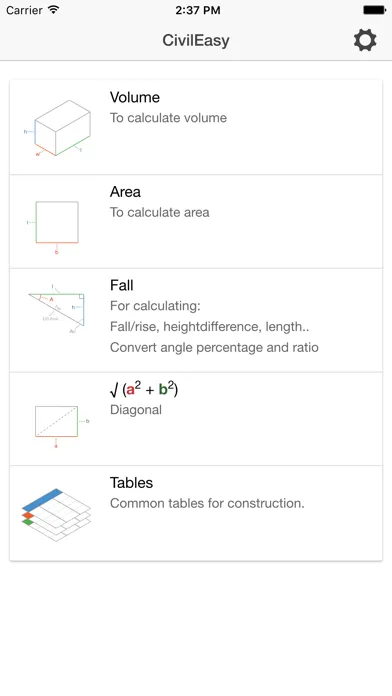Click "To calculate area" description

159,212
